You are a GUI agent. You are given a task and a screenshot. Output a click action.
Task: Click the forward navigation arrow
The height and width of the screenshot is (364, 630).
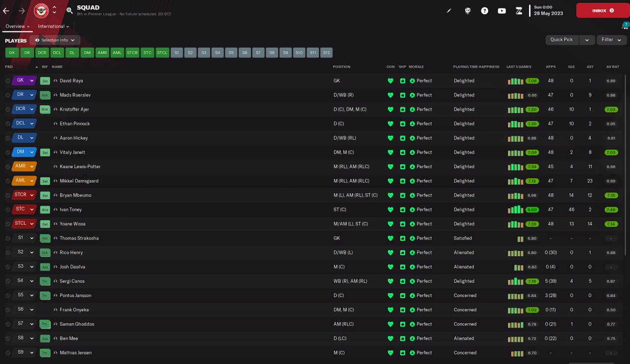coord(22,10)
